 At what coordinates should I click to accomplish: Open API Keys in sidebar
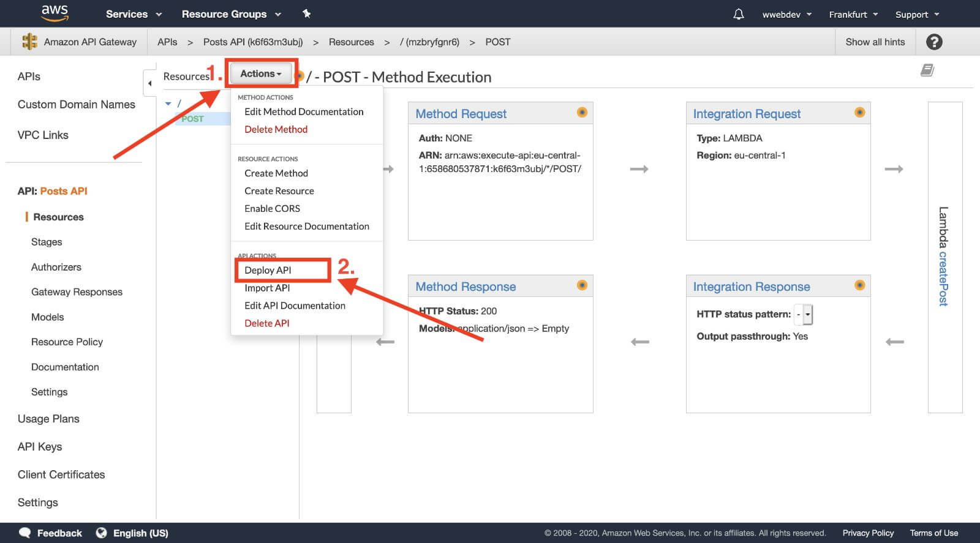tap(40, 447)
